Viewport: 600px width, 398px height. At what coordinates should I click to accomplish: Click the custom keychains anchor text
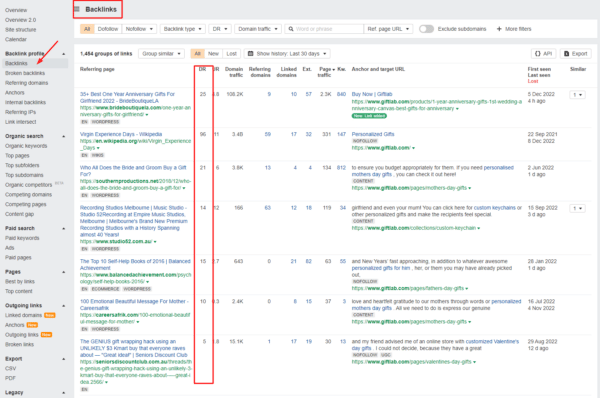pos(495,208)
